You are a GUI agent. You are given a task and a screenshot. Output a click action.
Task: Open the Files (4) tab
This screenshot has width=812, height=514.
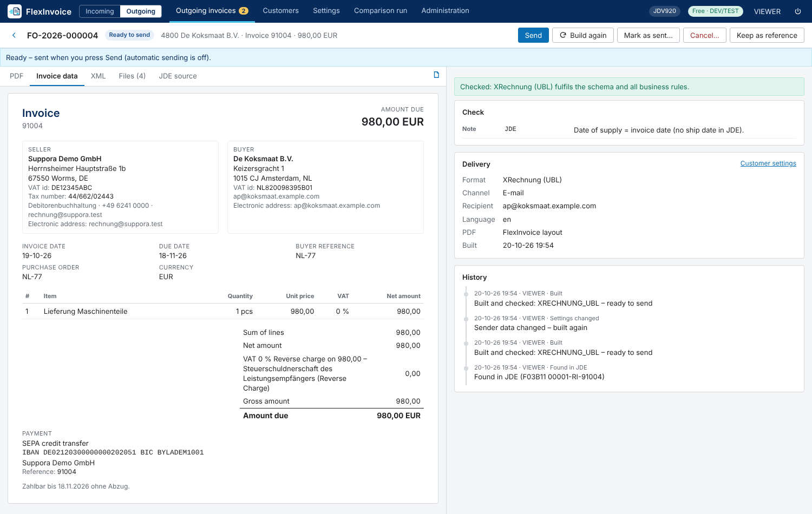pyautogui.click(x=132, y=76)
